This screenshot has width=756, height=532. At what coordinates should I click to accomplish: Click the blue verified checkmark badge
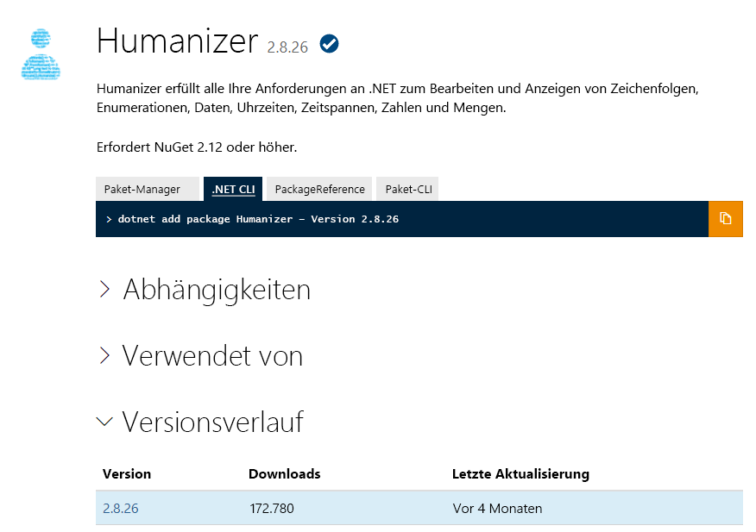point(328,42)
